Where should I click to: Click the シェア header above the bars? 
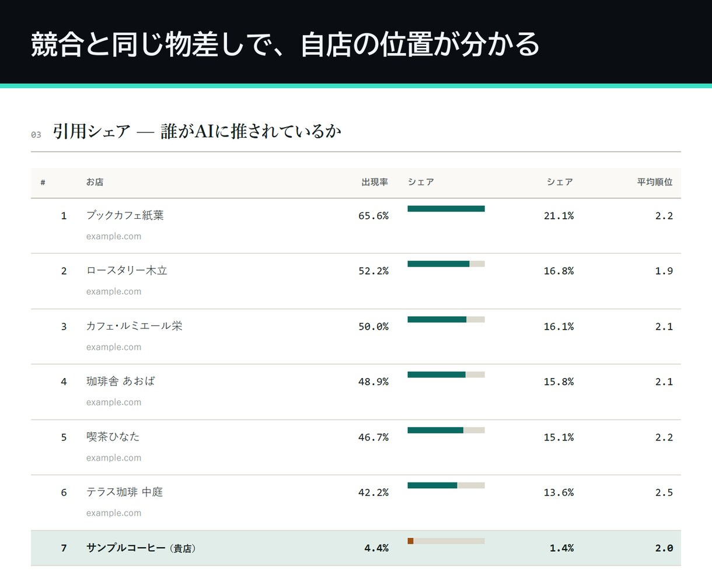point(421,182)
